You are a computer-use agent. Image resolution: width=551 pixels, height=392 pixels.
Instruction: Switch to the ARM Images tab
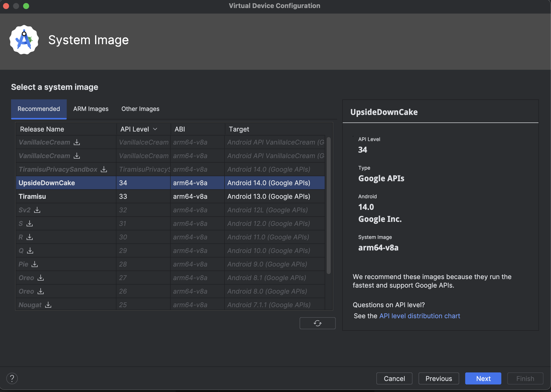[91, 109]
